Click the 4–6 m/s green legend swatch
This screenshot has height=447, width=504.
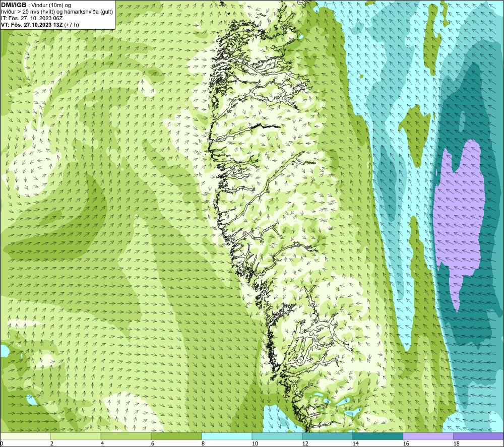click(126, 436)
